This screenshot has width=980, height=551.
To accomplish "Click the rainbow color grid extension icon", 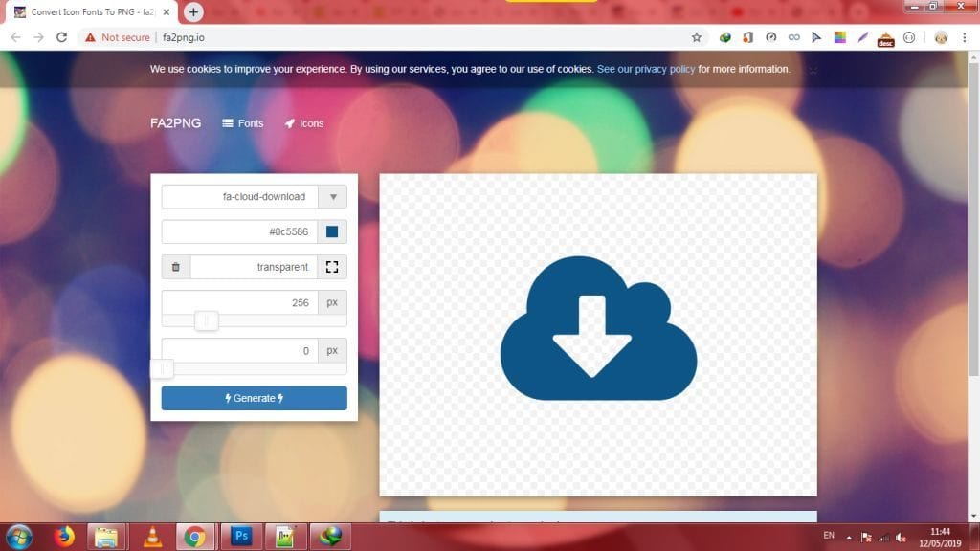I will pyautogui.click(x=840, y=37).
